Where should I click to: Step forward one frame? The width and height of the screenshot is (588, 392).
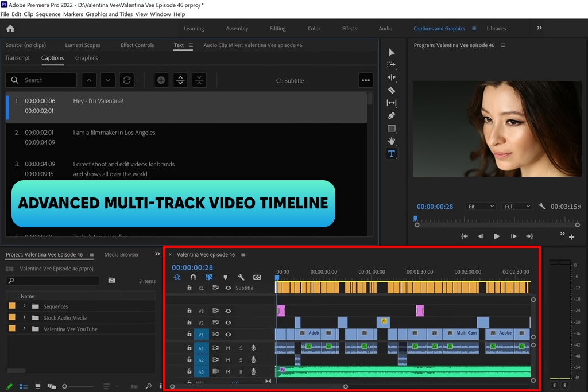click(513, 236)
